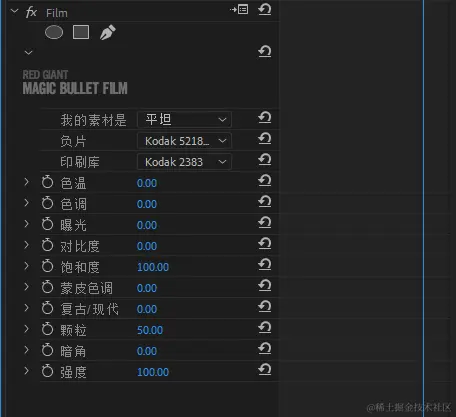456x417 pixels.
Task: Expand the 色调 parameter
Action: pos(27,203)
